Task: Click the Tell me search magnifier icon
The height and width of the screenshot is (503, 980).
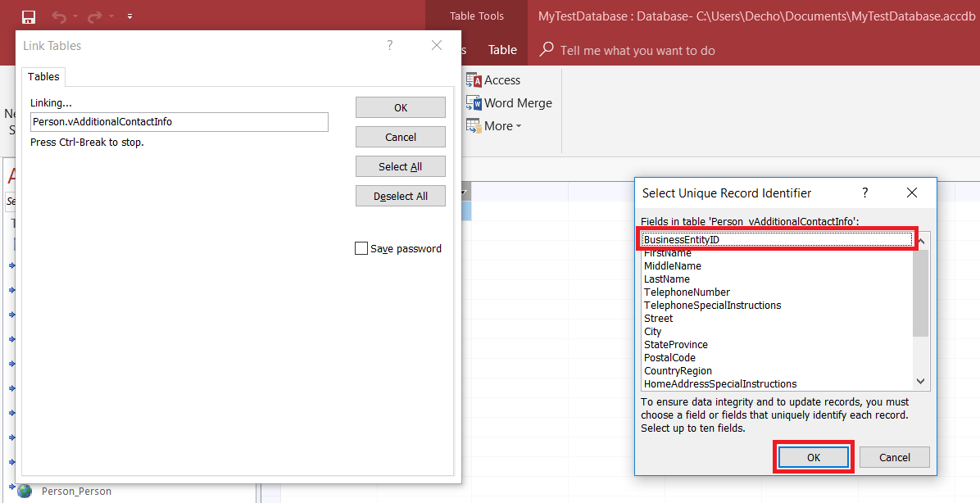Action: 547,50
